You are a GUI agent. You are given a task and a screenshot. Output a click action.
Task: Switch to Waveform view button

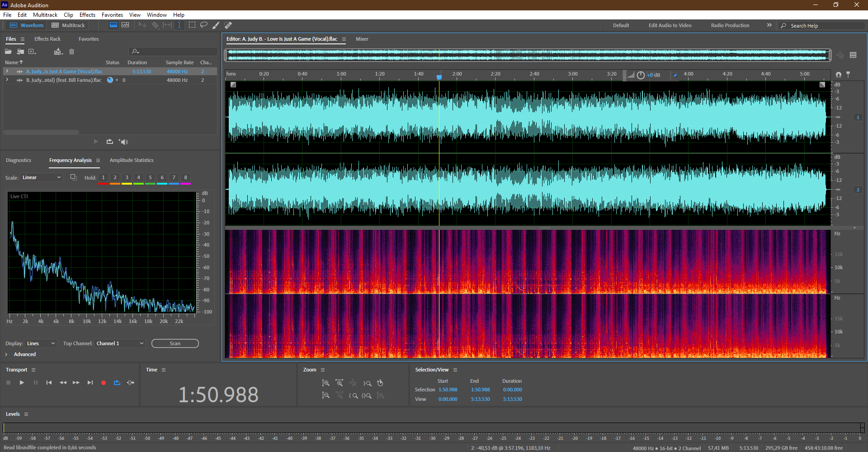27,25
